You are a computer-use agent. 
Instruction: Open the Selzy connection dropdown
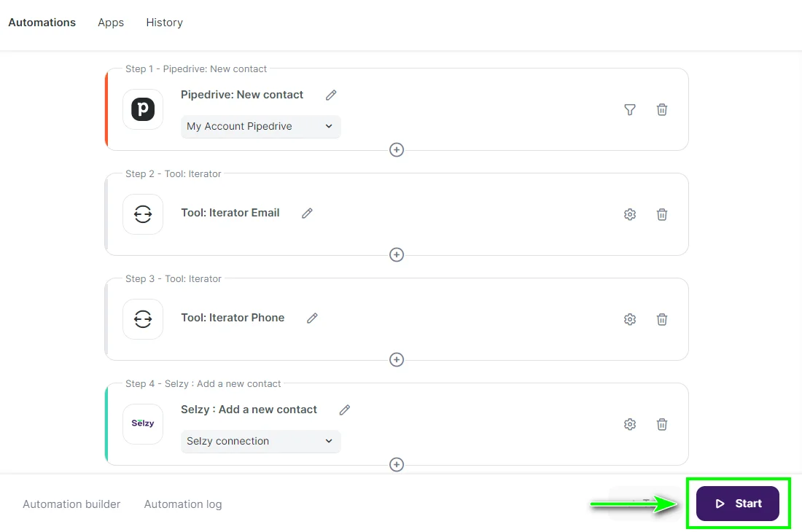(x=260, y=441)
